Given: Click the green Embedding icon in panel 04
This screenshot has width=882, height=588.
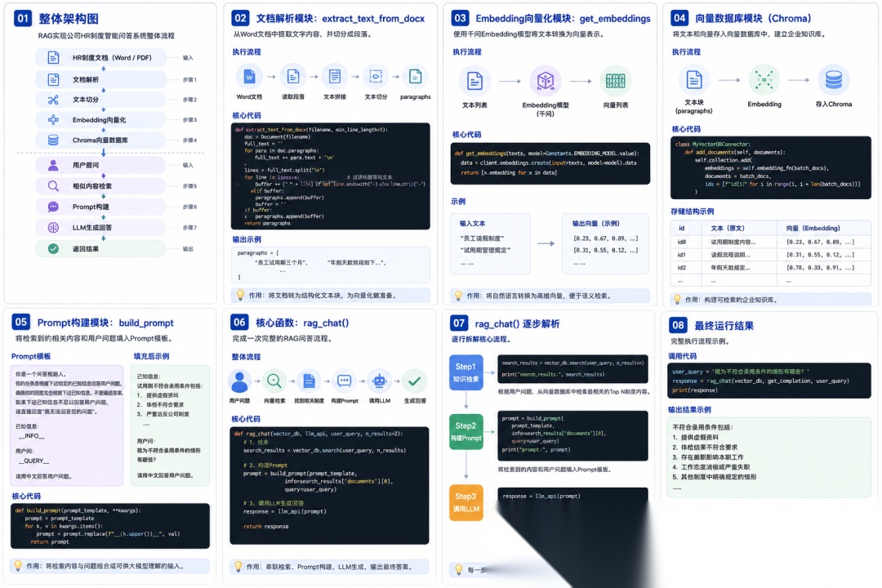Looking at the screenshot, I should (764, 80).
